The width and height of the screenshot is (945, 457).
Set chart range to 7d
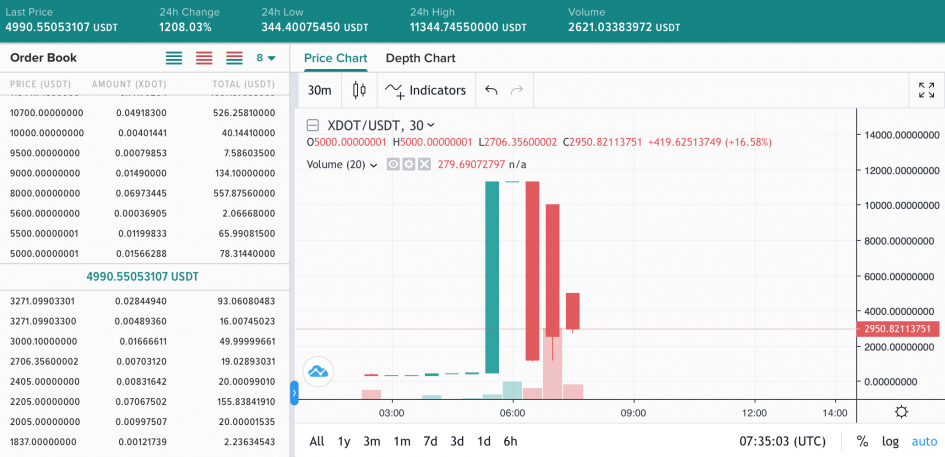pyautogui.click(x=430, y=441)
